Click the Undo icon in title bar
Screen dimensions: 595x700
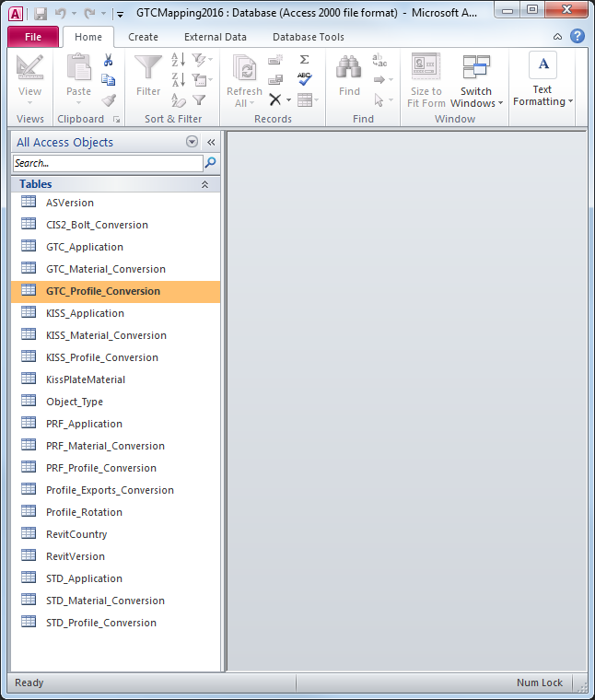coord(60,14)
